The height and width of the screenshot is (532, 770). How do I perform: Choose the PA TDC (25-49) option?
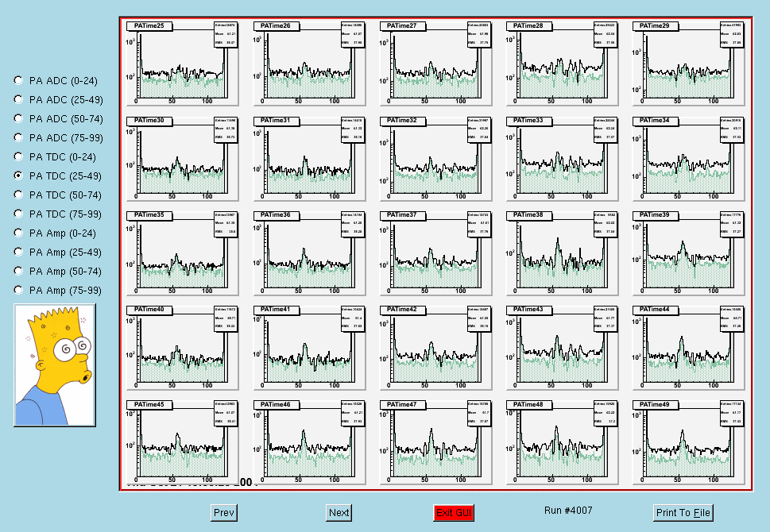(18, 175)
